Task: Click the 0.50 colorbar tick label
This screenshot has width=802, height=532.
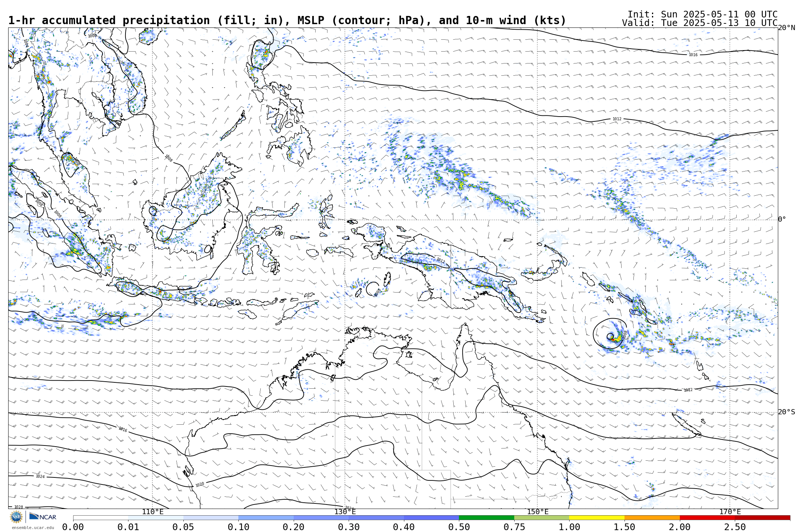Action: point(459,527)
